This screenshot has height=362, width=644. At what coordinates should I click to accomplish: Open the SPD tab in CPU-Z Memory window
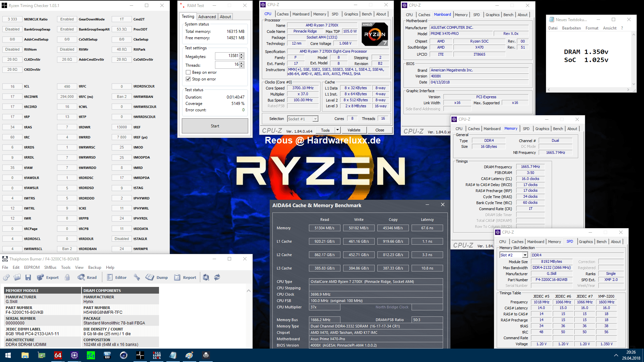[526, 129]
